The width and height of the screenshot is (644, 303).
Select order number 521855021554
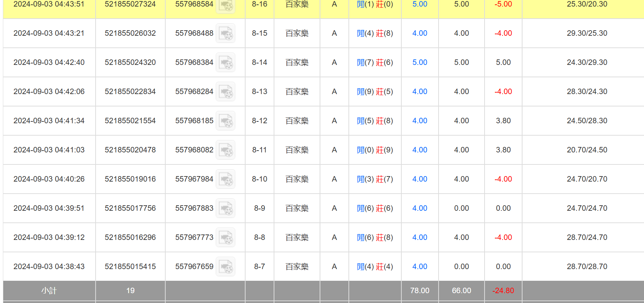[x=130, y=121]
